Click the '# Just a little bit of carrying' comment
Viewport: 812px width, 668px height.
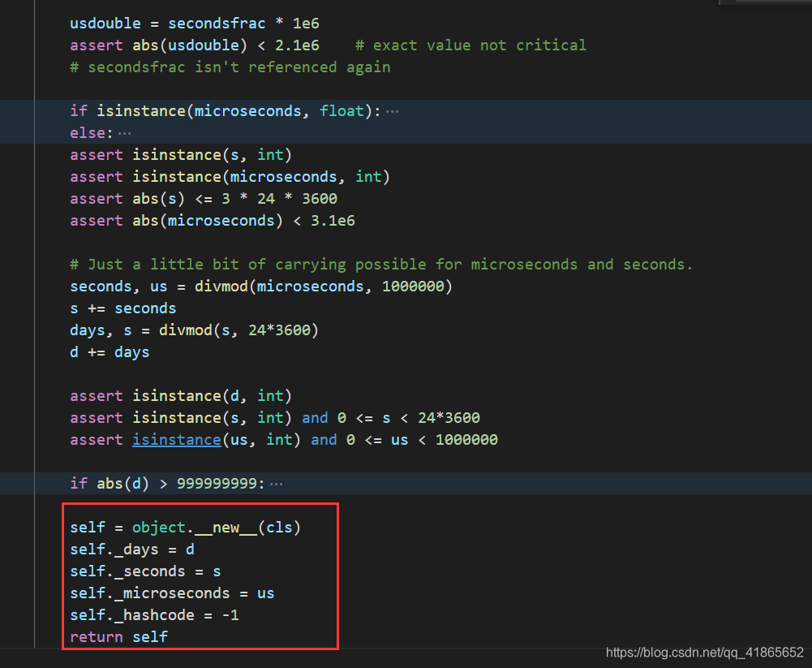(381, 265)
